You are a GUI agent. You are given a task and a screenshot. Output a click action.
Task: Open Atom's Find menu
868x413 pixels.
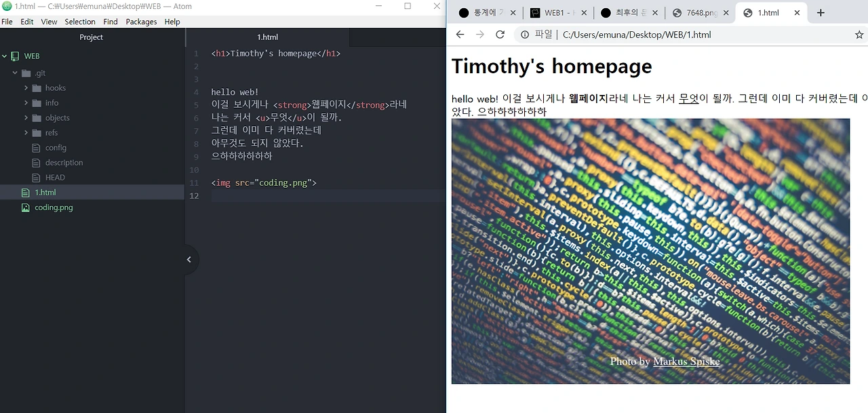tap(111, 22)
